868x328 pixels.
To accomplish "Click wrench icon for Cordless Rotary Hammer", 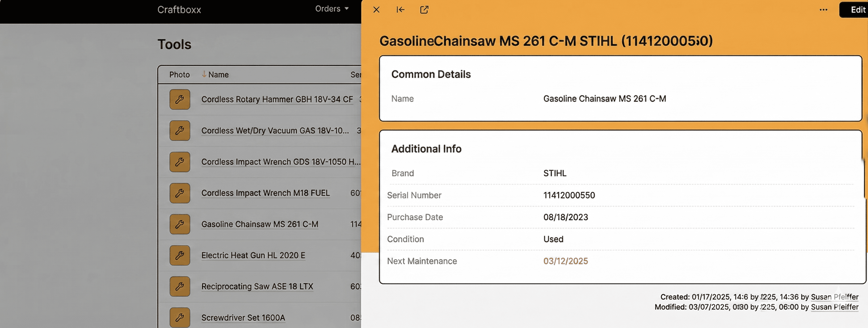I will coord(180,99).
